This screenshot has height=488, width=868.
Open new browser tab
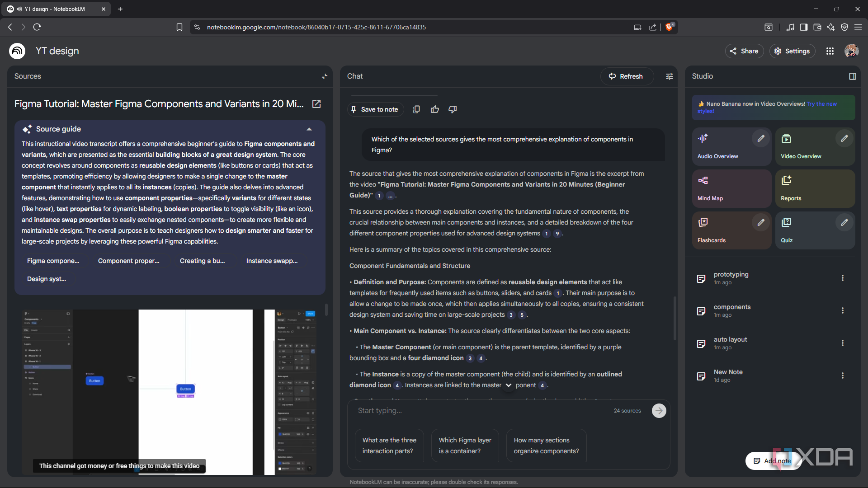tap(120, 9)
